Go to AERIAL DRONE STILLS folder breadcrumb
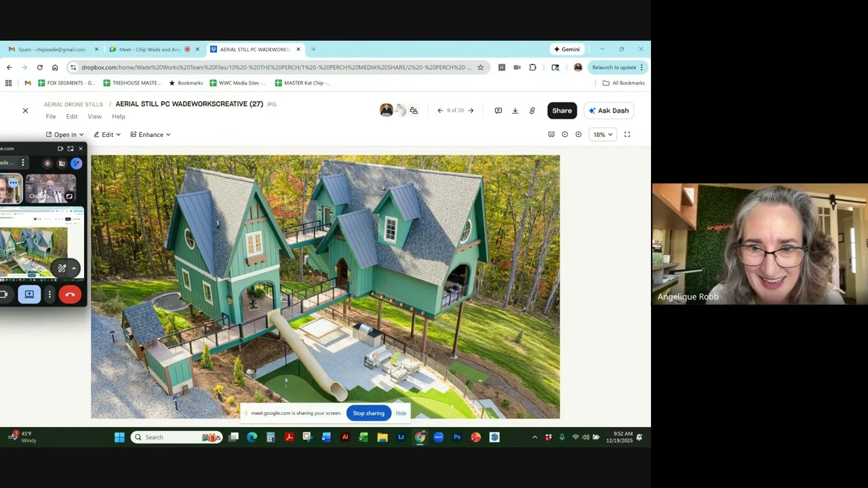This screenshot has width=868, height=488. 73,104
